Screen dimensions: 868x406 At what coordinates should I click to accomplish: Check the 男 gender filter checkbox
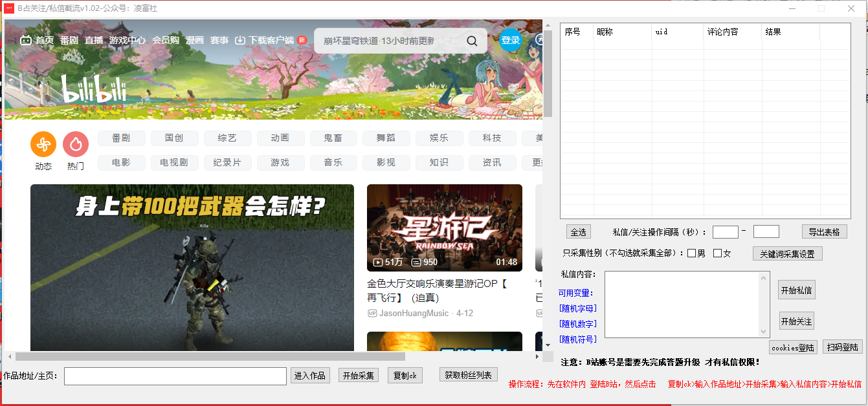point(693,253)
